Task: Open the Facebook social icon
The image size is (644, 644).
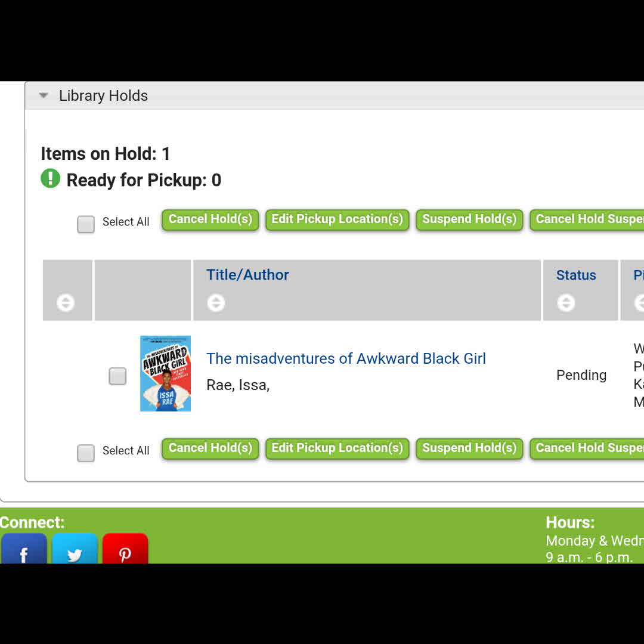Action: tap(24, 550)
